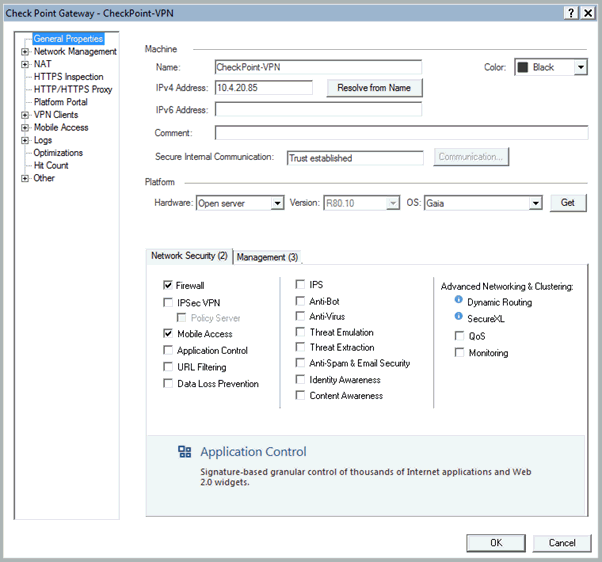Open the Hardware dropdown
602x562 pixels.
[277, 203]
